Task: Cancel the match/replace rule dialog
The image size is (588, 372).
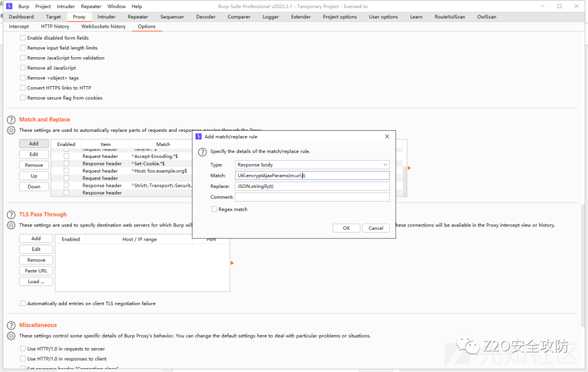Action: 376,228
